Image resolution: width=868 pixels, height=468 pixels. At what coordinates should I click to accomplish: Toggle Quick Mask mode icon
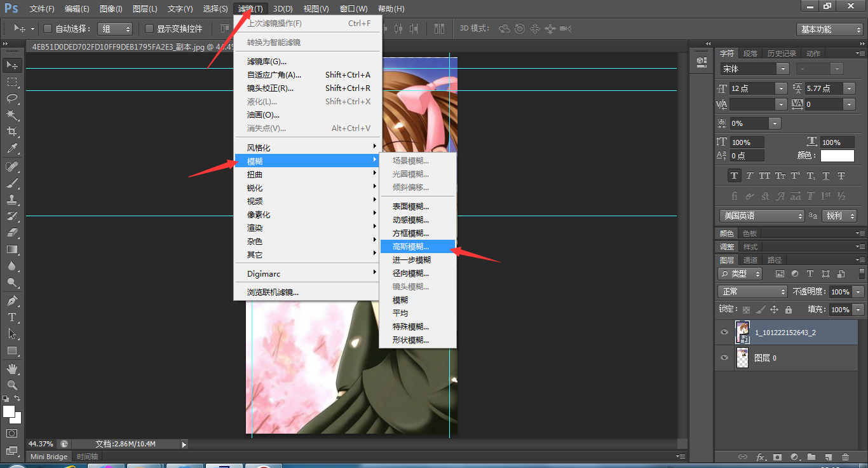click(x=12, y=433)
